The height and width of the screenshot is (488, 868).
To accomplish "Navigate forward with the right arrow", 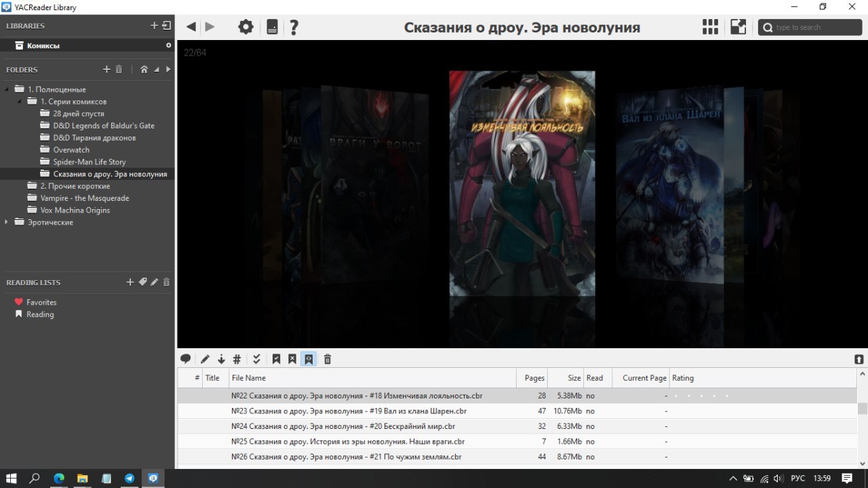I will (210, 26).
